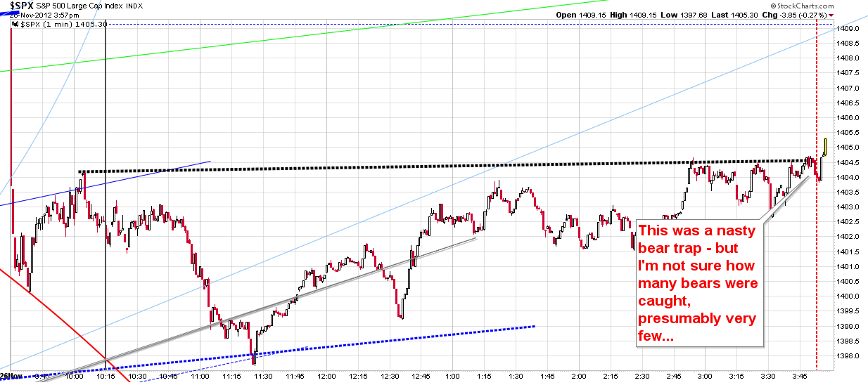Click the 1400.0 price axis label

click(x=847, y=296)
